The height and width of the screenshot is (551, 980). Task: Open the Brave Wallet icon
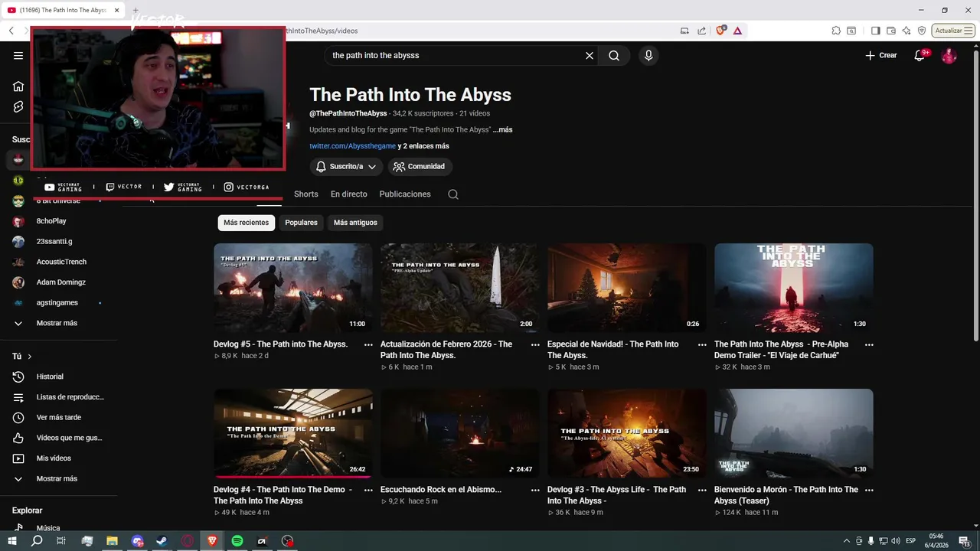(x=891, y=31)
